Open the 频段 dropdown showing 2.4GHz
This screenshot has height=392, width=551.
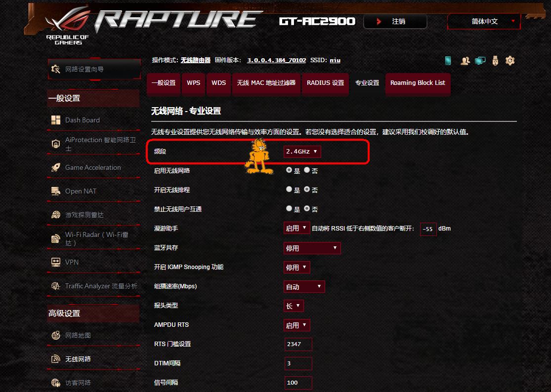302,152
